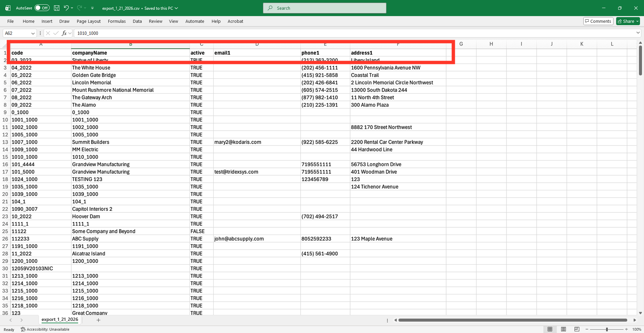
Task: Open the Undo history dropdown
Action: [x=72, y=8]
